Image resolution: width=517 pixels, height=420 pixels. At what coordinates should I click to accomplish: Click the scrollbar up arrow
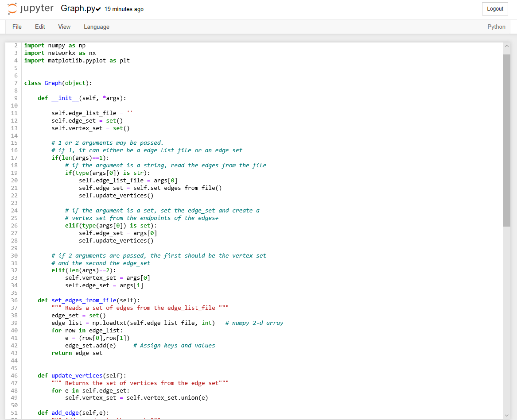tap(507, 46)
